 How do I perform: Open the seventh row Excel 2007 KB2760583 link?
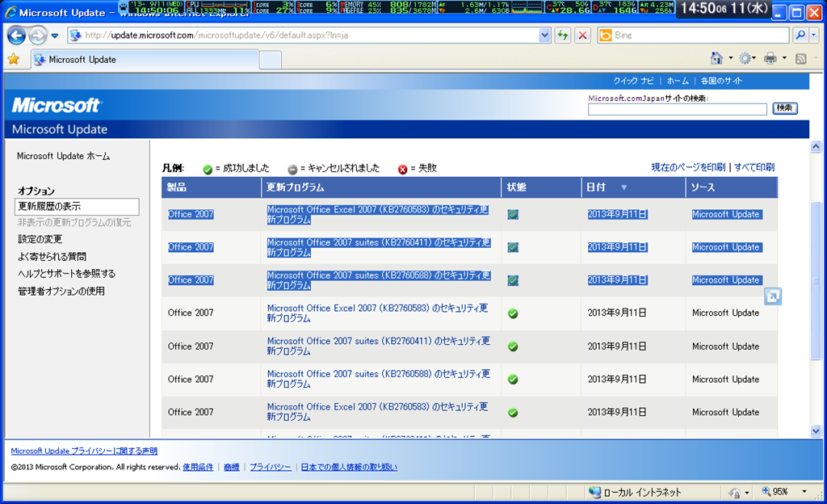378,412
